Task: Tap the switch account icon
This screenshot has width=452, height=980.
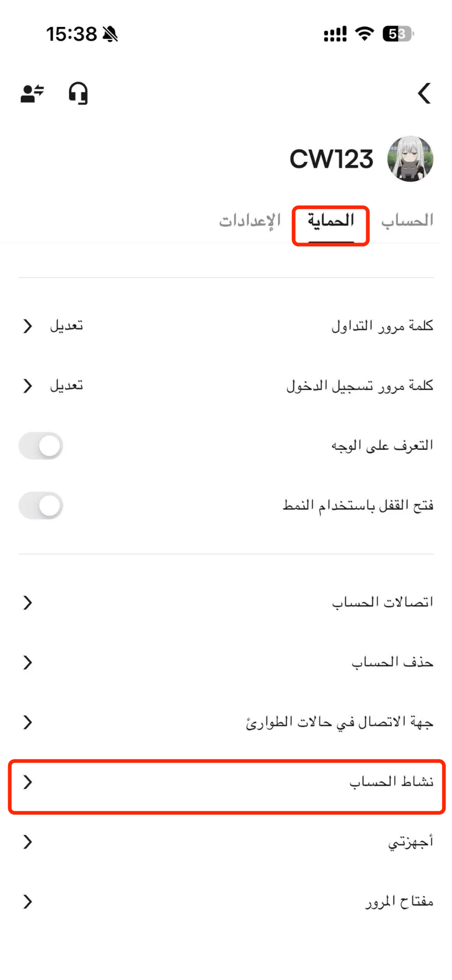Action: [x=32, y=93]
